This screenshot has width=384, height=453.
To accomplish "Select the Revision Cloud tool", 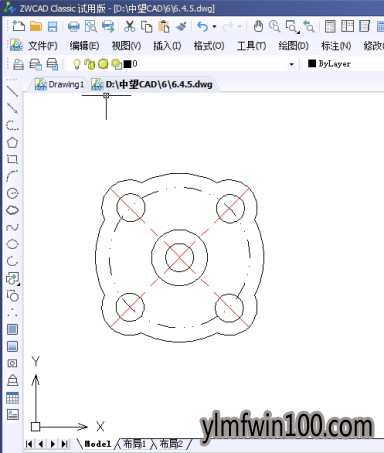I will (12, 210).
